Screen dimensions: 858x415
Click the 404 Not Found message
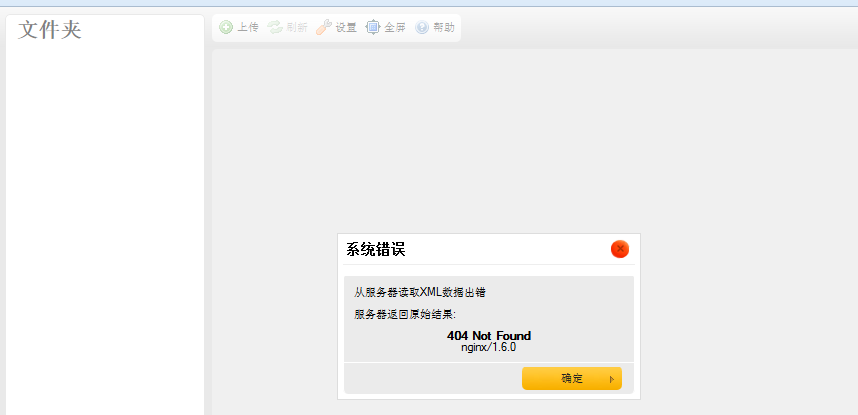coord(489,336)
